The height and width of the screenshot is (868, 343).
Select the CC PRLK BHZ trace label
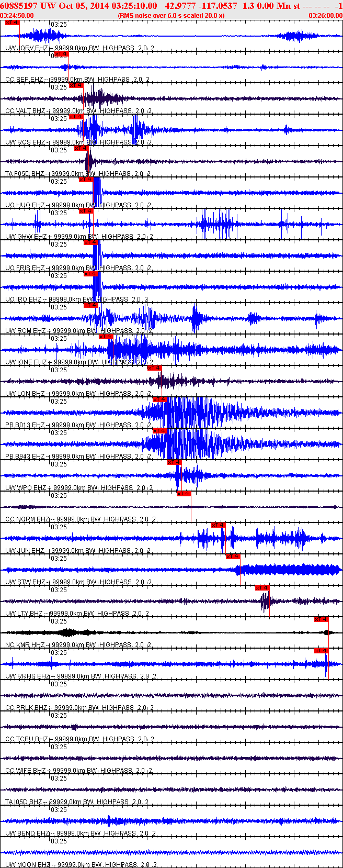pos(79,708)
